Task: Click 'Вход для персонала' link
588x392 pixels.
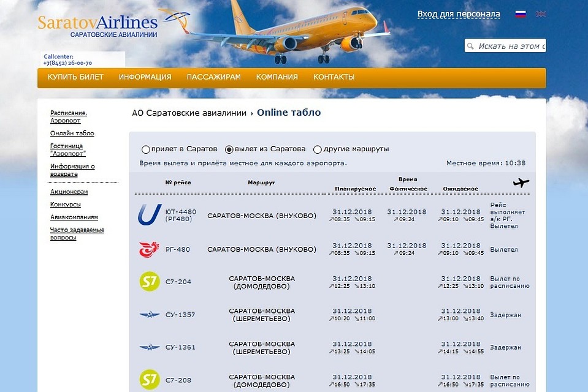Action: pos(459,14)
